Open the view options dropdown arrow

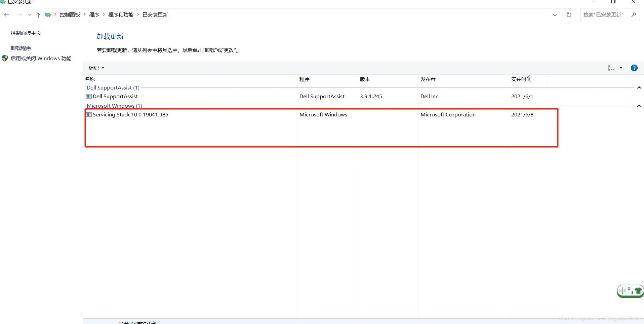[x=621, y=68]
